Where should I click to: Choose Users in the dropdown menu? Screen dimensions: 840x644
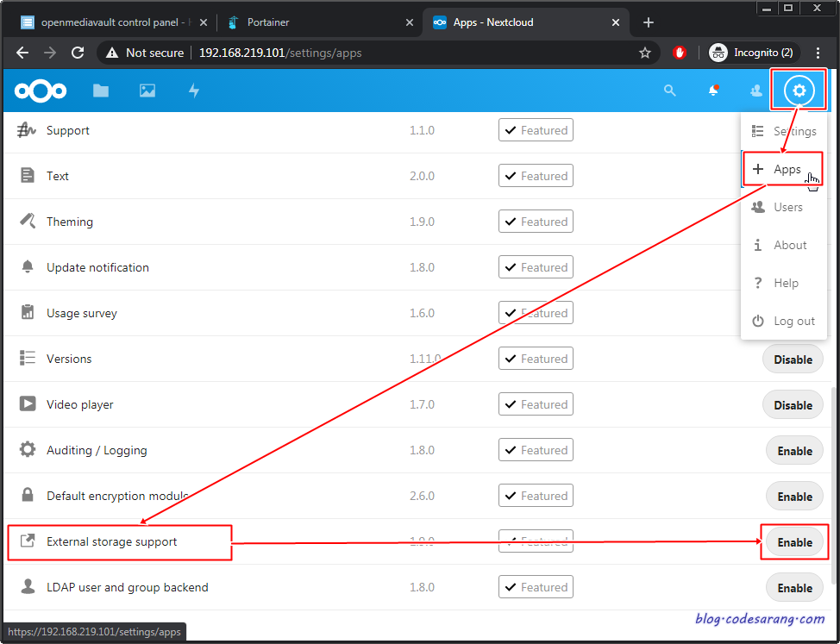pyautogui.click(x=784, y=207)
